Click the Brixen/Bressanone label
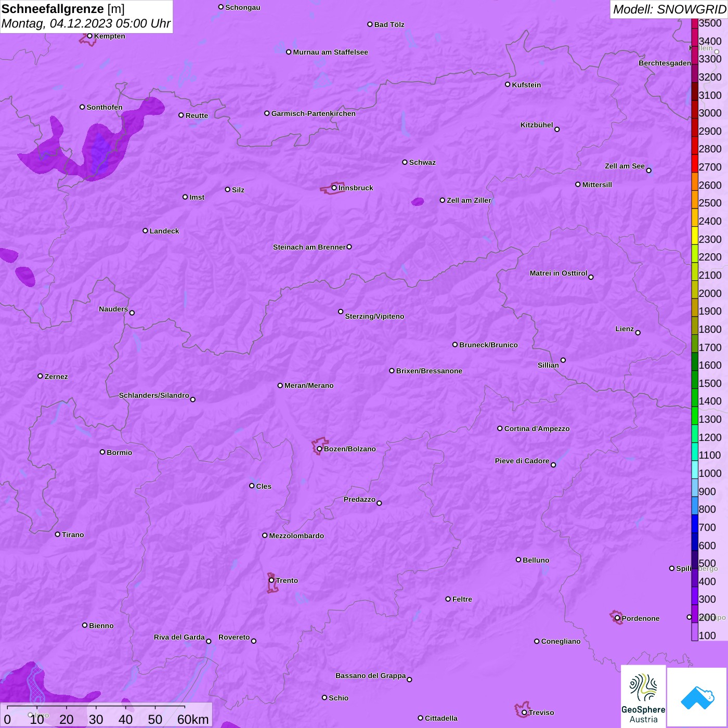 (429, 371)
